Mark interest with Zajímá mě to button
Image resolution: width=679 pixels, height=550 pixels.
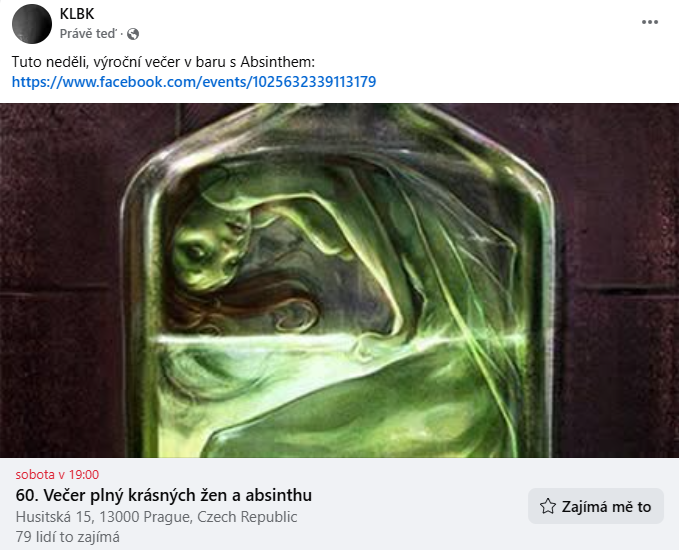pyautogui.click(x=596, y=506)
